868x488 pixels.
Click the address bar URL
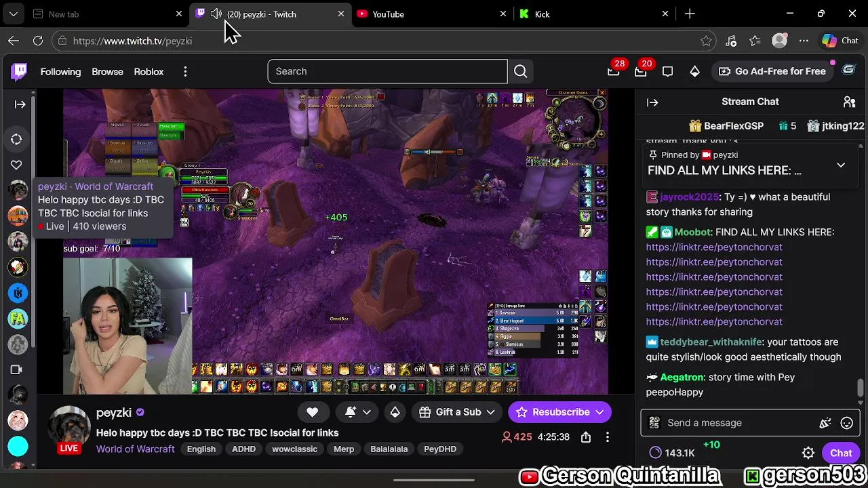[132, 41]
